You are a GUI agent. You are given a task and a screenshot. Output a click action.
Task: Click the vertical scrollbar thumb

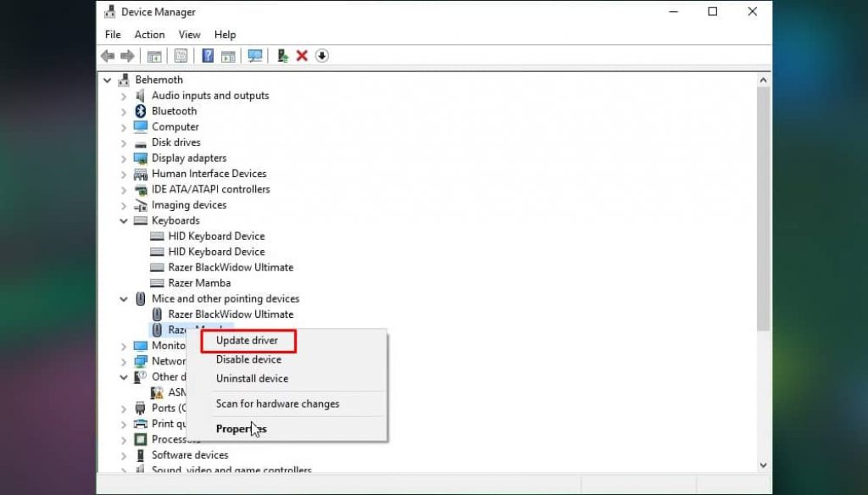tap(764, 209)
